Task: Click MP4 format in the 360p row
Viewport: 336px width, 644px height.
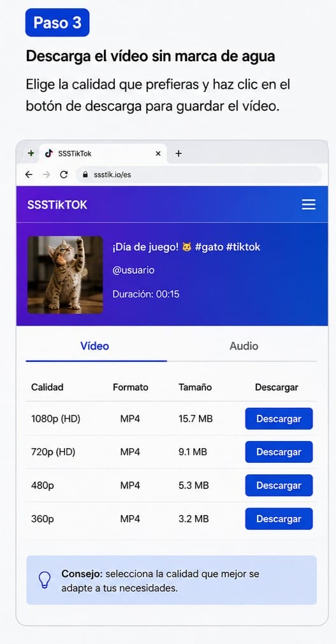Action: (x=130, y=519)
